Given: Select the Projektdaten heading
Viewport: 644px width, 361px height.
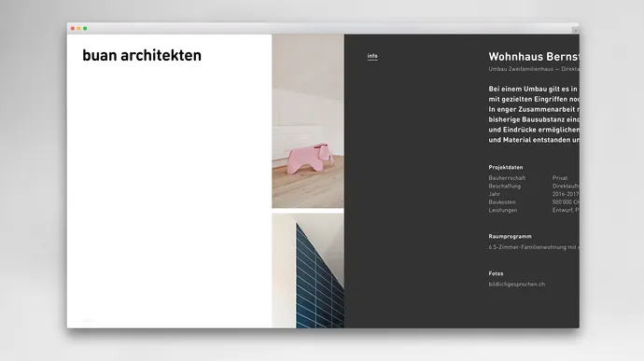Looking at the screenshot, I should click(506, 168).
